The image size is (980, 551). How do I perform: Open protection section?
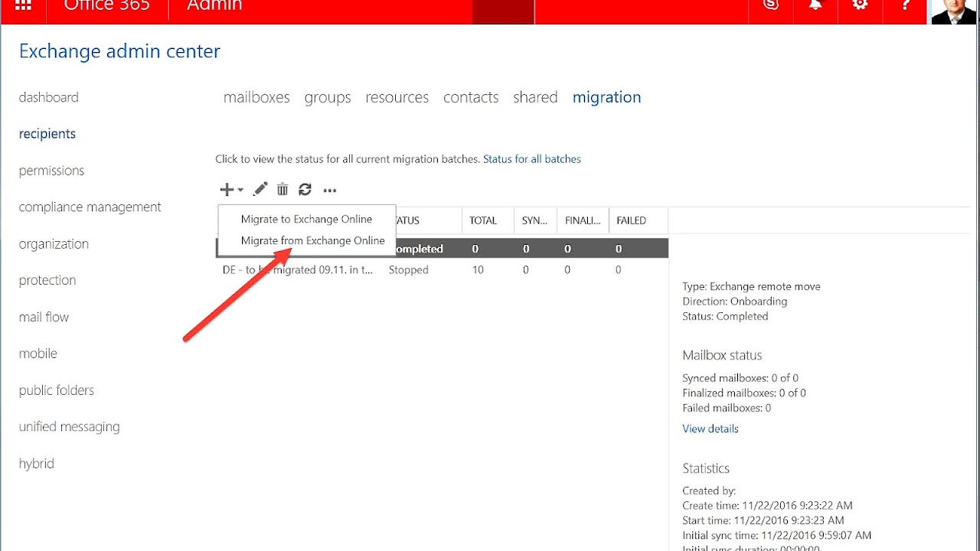47,280
